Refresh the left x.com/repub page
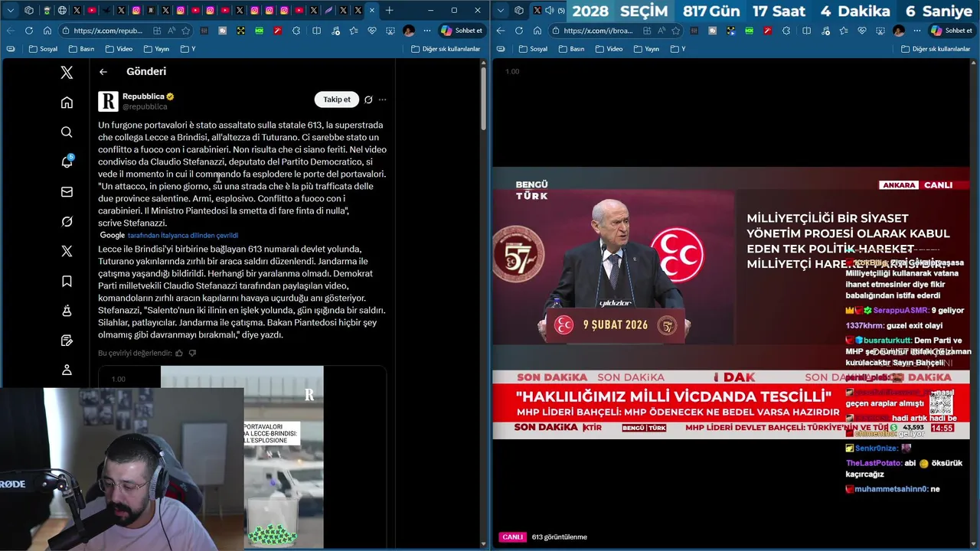 coord(29,31)
